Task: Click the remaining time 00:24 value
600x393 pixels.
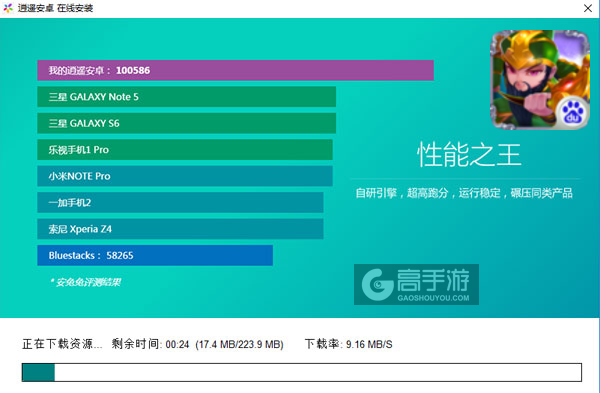Action: pyautogui.click(x=177, y=344)
